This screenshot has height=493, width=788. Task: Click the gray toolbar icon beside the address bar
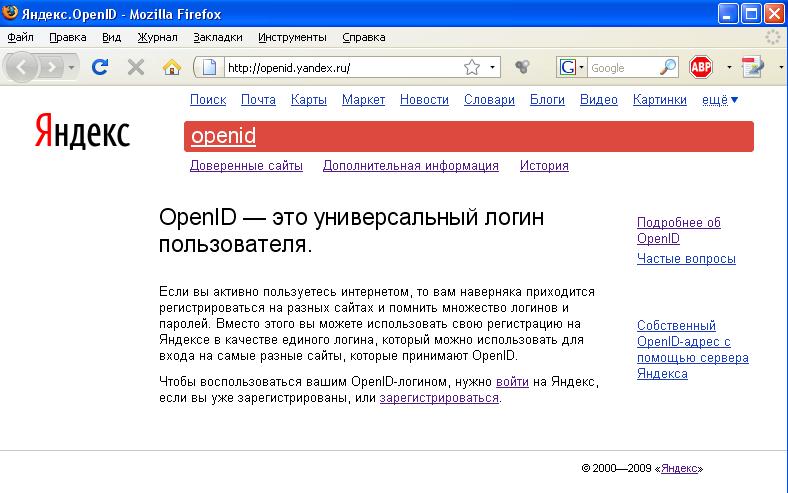tap(522, 67)
